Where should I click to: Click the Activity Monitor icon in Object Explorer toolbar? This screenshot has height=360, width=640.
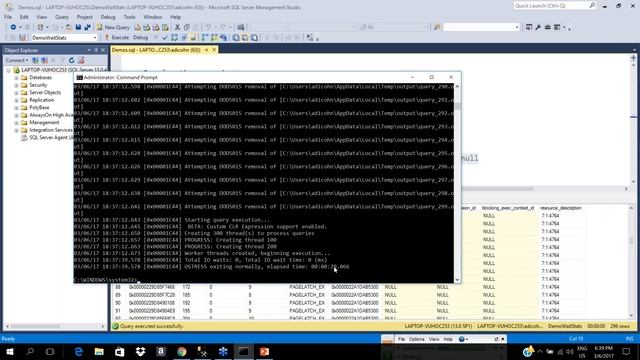coord(81,60)
